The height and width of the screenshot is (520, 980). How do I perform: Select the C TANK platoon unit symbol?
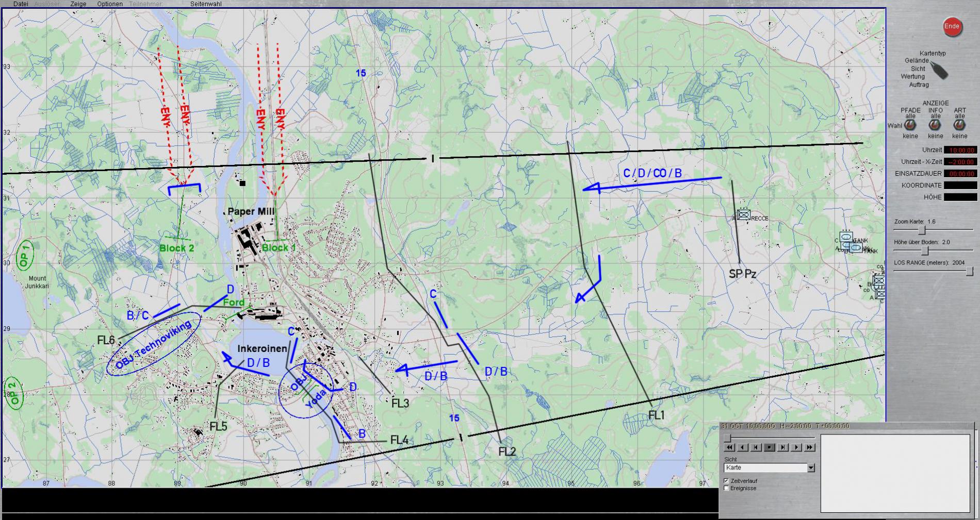click(846, 238)
